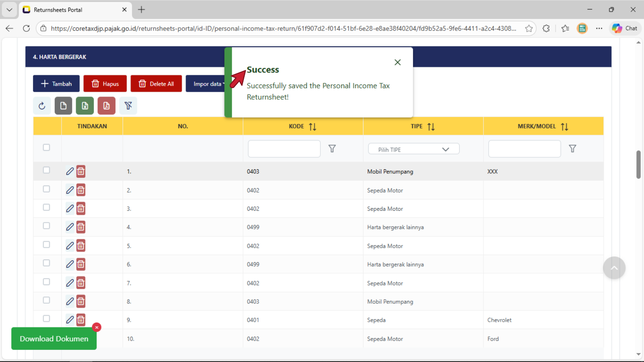Export table to PDF icon
Viewport: 644px width, 362px height.
pos(106,106)
